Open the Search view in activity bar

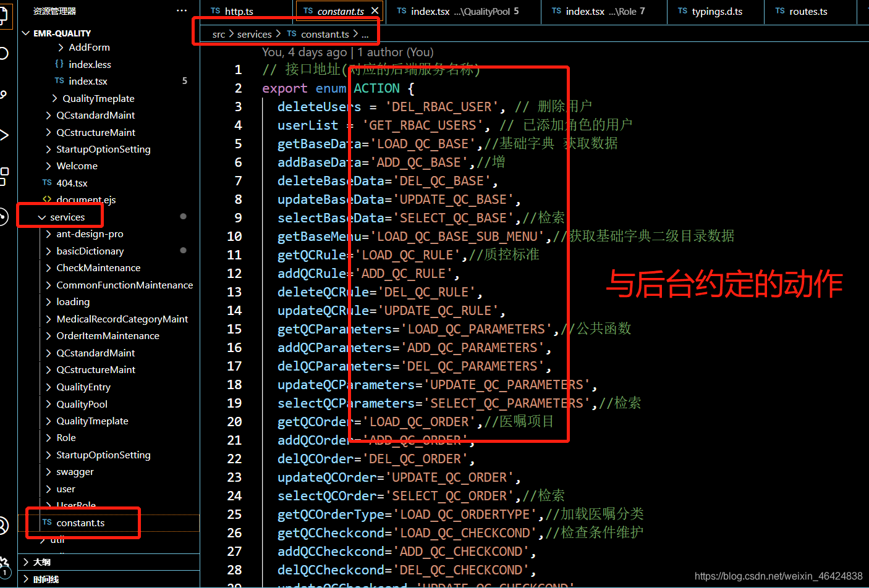tap(4, 53)
